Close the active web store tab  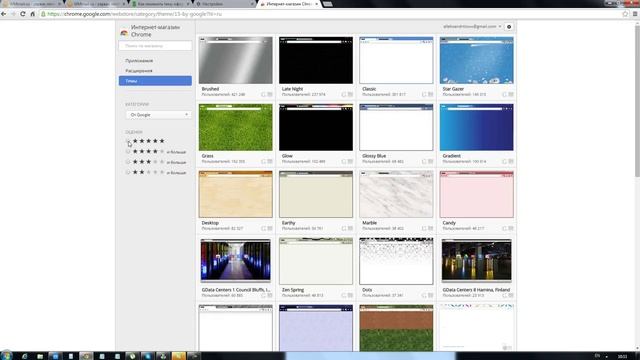click(316, 4)
